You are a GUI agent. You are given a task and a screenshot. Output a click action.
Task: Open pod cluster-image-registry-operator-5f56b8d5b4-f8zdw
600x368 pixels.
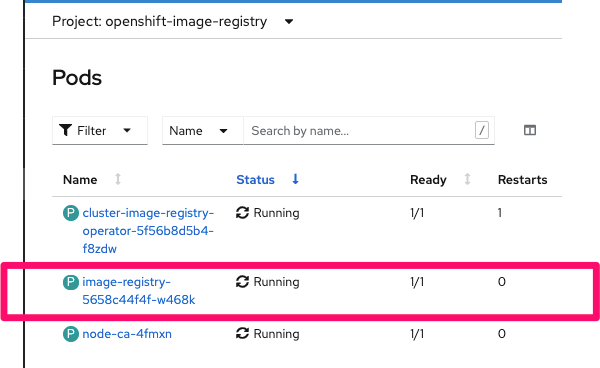(148, 231)
